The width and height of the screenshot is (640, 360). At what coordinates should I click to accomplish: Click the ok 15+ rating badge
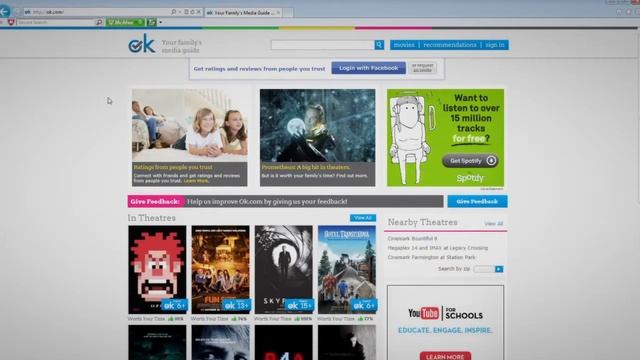pyautogui.click(x=300, y=305)
